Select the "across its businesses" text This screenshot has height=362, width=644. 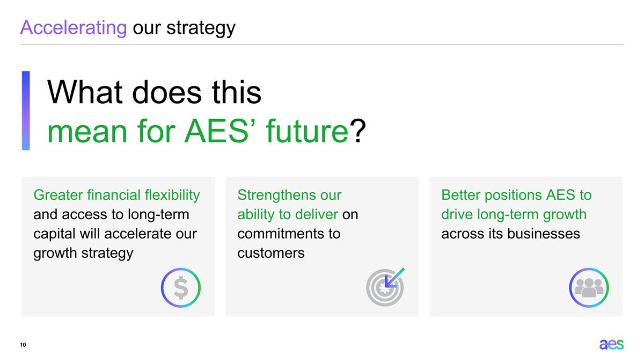(510, 233)
